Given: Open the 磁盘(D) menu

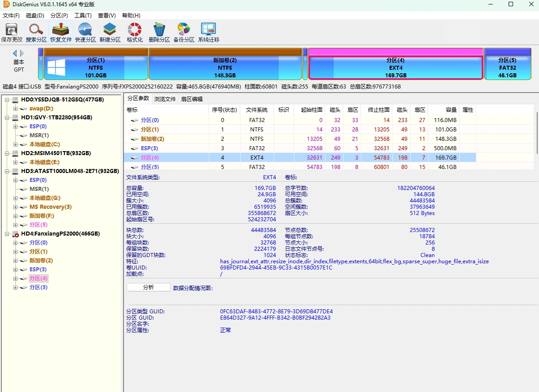Looking at the screenshot, I should [35, 15].
